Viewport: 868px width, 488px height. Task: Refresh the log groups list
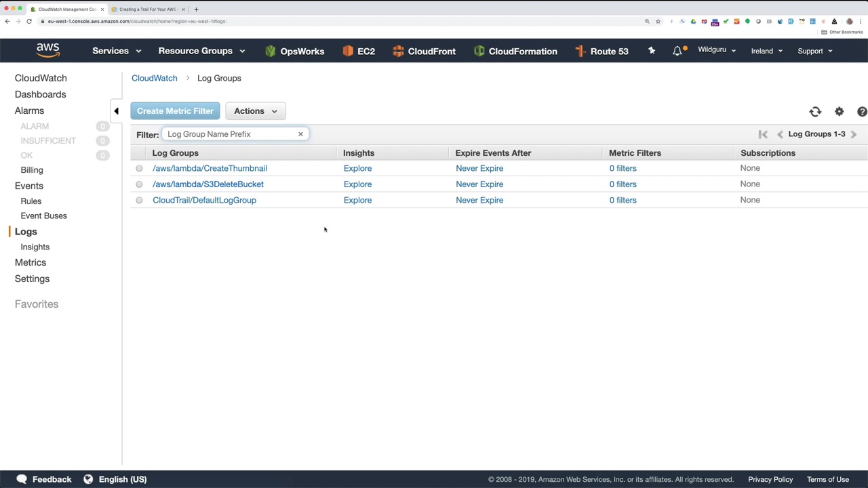[815, 112]
